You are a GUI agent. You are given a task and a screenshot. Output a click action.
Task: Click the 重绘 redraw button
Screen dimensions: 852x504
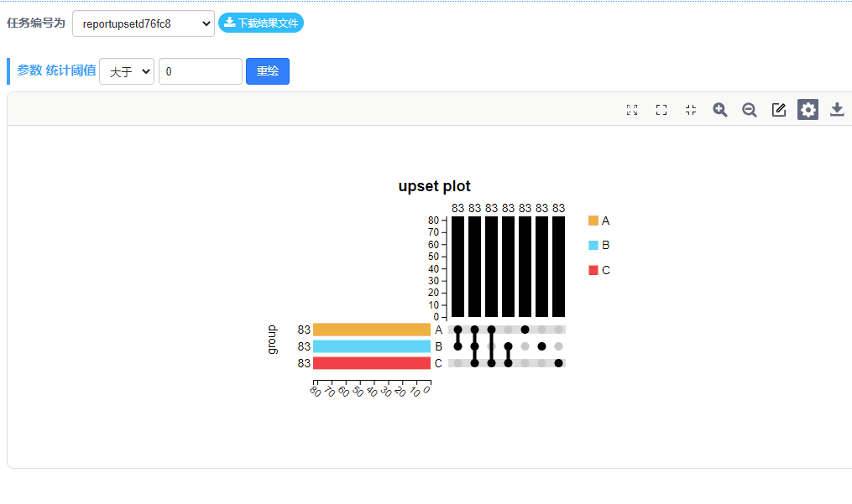(x=267, y=71)
